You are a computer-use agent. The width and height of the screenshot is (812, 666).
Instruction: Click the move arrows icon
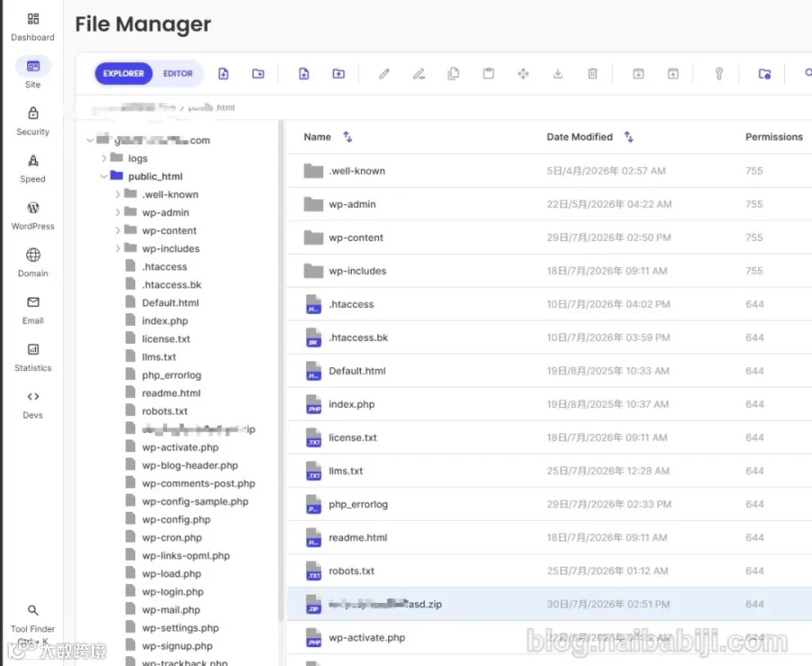click(523, 73)
